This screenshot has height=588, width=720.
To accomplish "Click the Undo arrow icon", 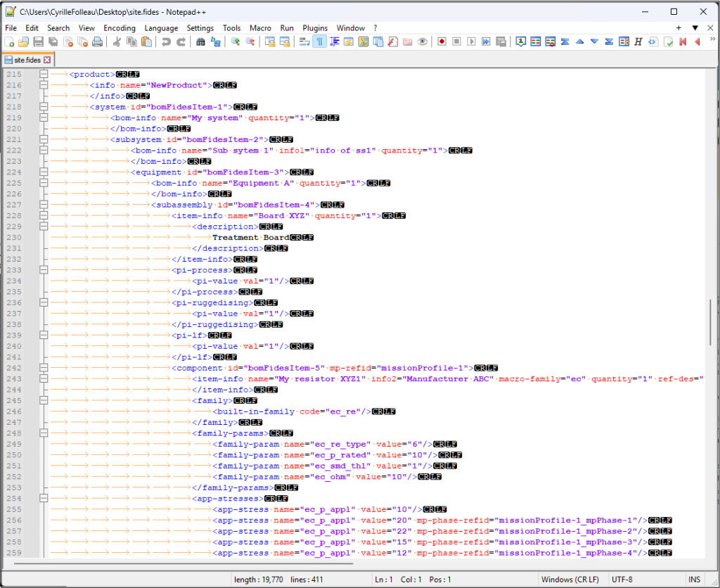I will pos(166,42).
